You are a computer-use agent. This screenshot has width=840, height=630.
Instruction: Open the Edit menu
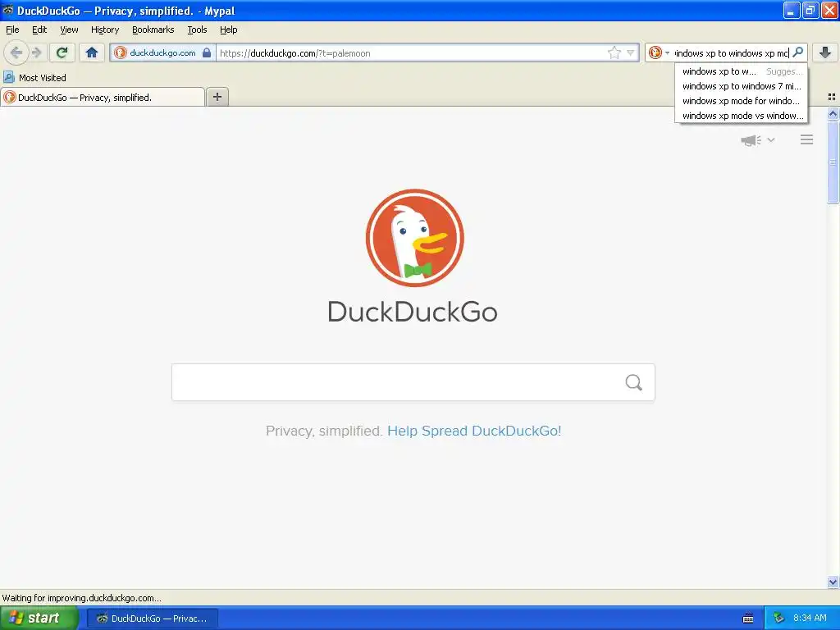tap(39, 30)
